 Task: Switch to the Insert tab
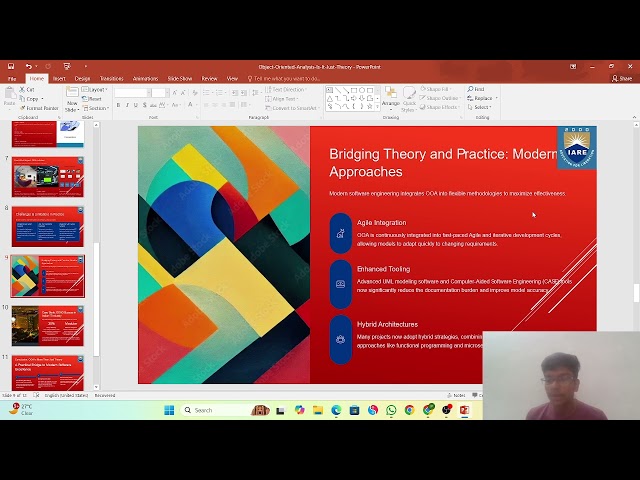[x=59, y=78]
